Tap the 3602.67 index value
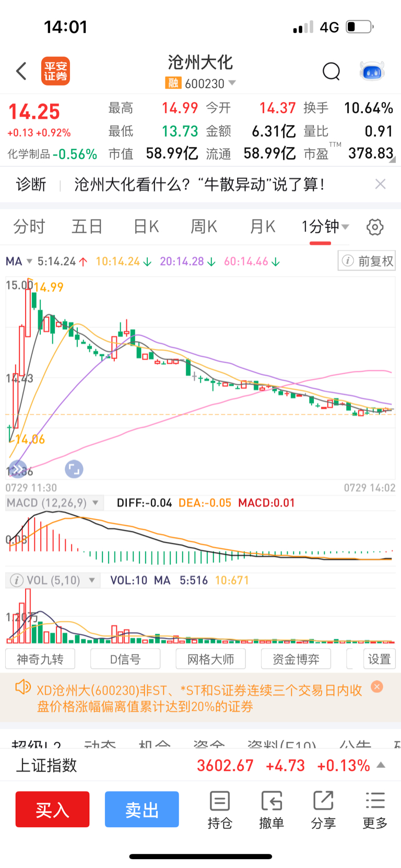 [x=225, y=765]
